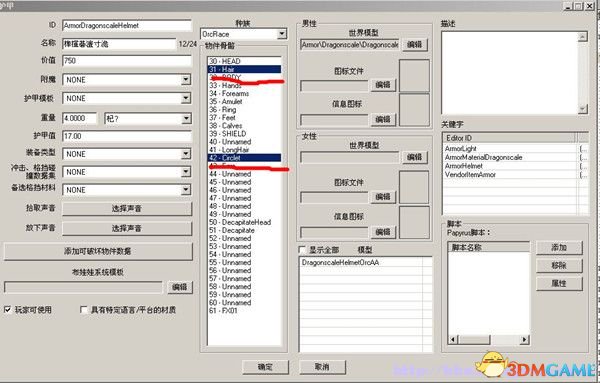600x383 pixels.
Task: Select 31 - Hair in the slot list
Action: click(245, 69)
